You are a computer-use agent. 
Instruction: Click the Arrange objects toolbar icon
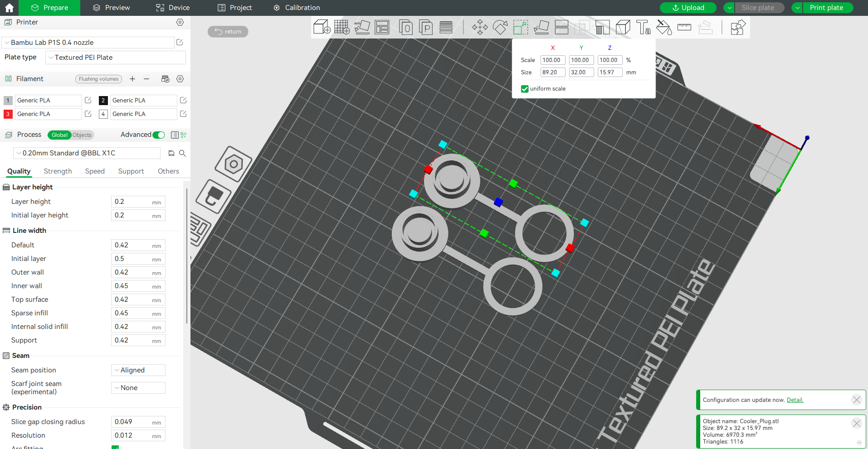coord(382,27)
